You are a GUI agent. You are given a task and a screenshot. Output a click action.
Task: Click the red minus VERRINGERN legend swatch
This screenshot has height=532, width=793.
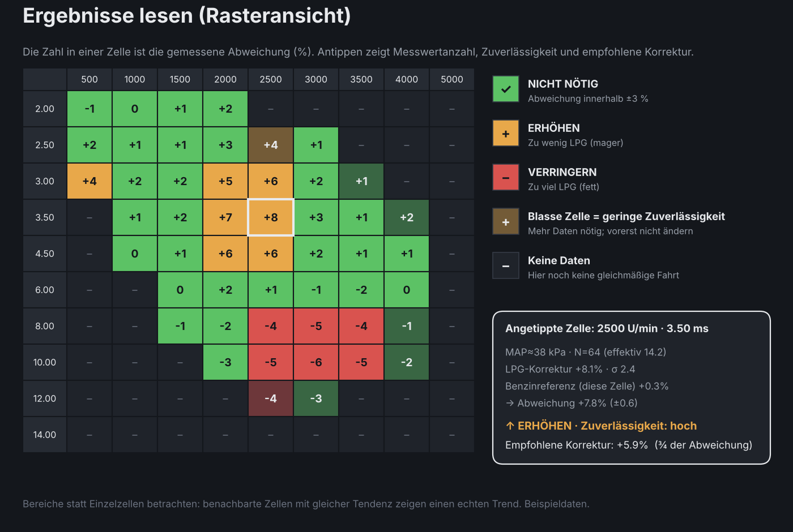(506, 177)
